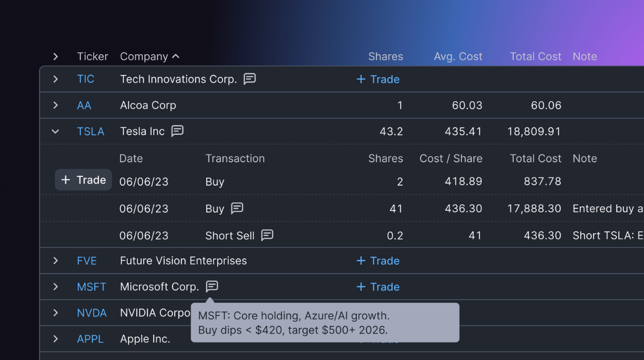Expand the APPL row chevron
This screenshot has width=644, height=360.
[x=55, y=339]
